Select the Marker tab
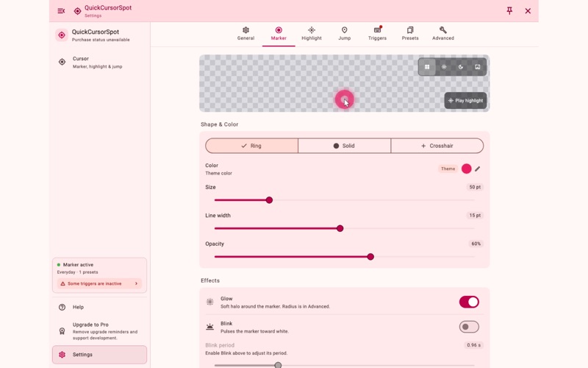 279,33
